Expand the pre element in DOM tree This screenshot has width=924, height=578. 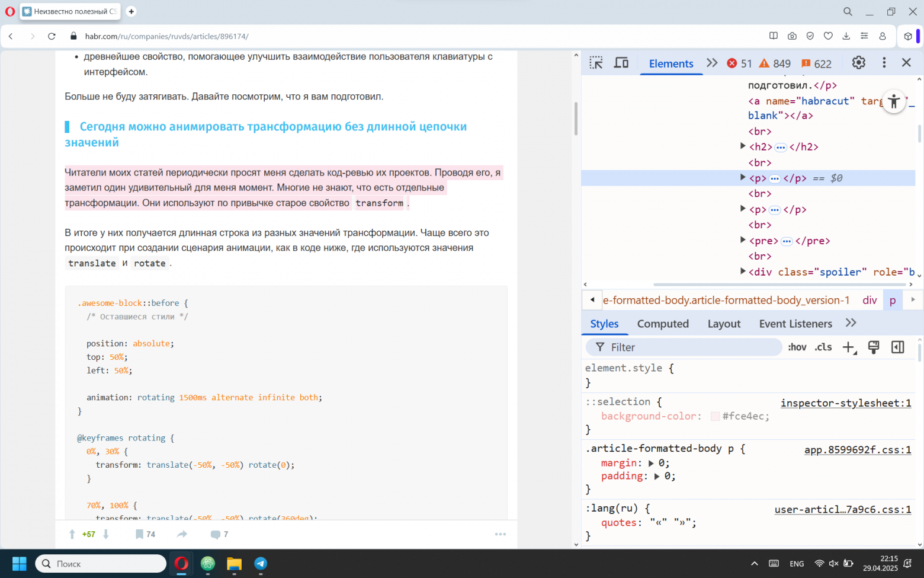(x=743, y=240)
